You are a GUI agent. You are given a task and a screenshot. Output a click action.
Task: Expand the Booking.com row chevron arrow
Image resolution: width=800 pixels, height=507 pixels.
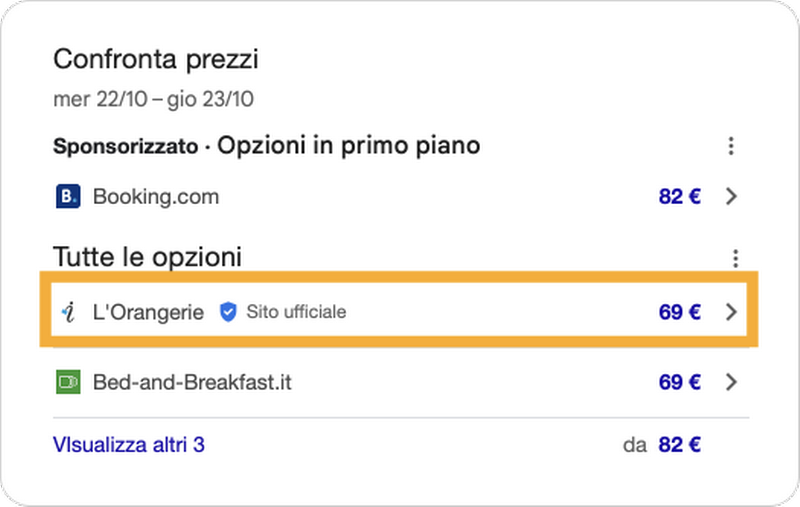pyautogui.click(x=731, y=197)
